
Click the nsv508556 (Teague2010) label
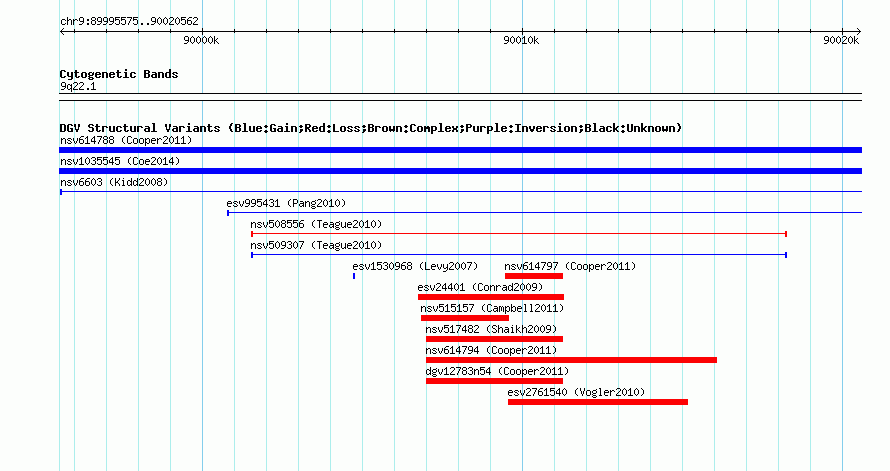click(316, 224)
